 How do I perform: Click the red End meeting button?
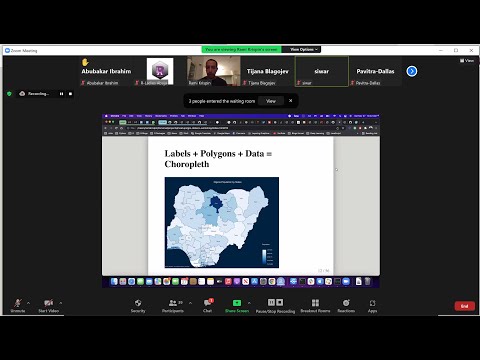465,306
